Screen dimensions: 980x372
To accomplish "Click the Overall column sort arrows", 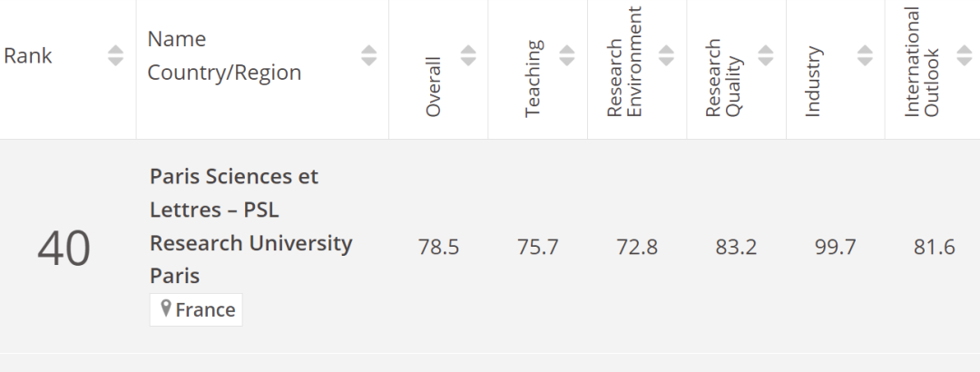I will click(468, 55).
